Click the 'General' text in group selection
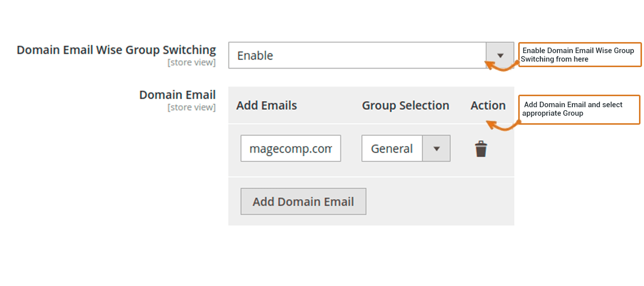Image resolution: width=644 pixels, height=286 pixels. 392,149
